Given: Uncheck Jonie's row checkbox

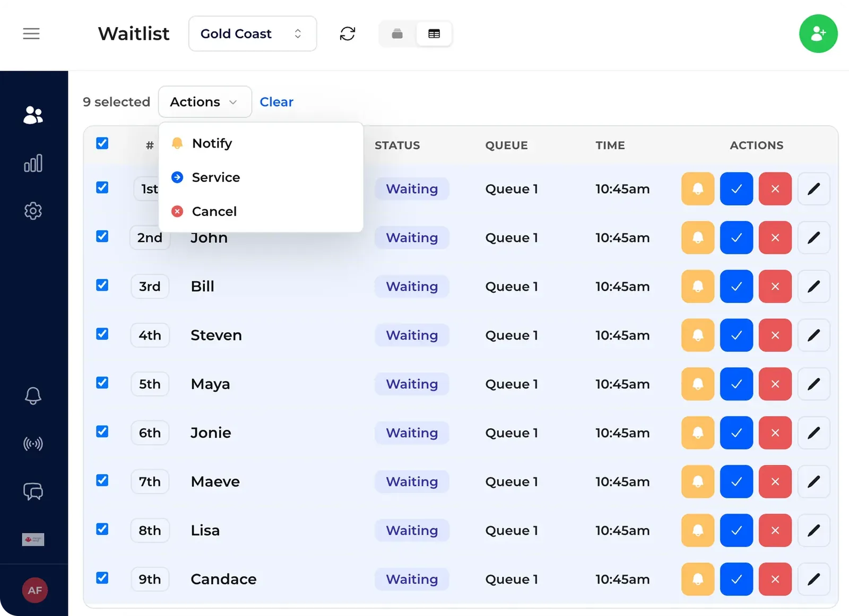Looking at the screenshot, I should (x=102, y=431).
